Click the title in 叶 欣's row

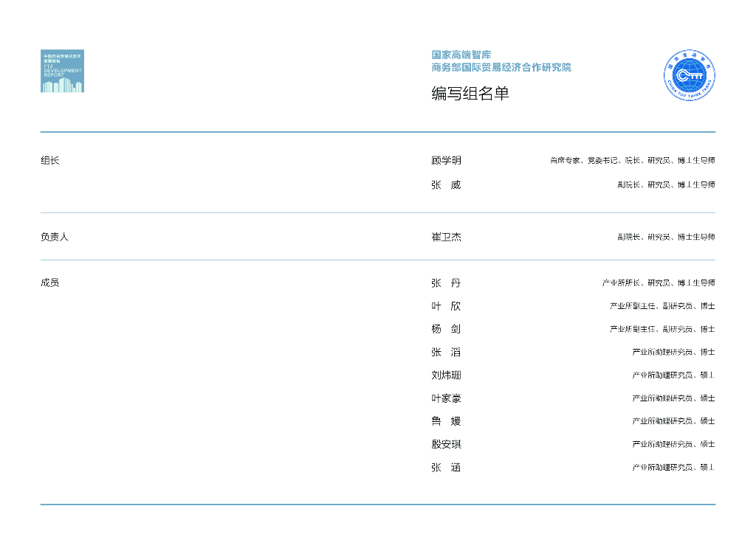[662, 306]
